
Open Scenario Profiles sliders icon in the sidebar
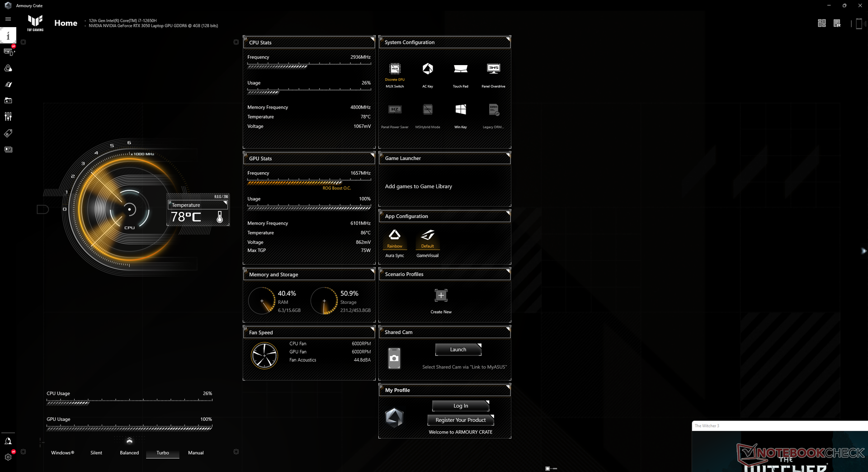8,117
